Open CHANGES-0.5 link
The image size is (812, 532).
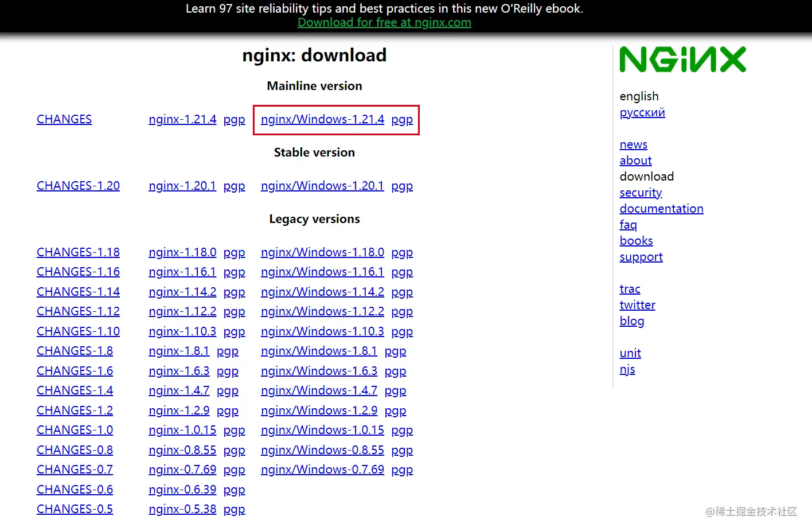75,509
